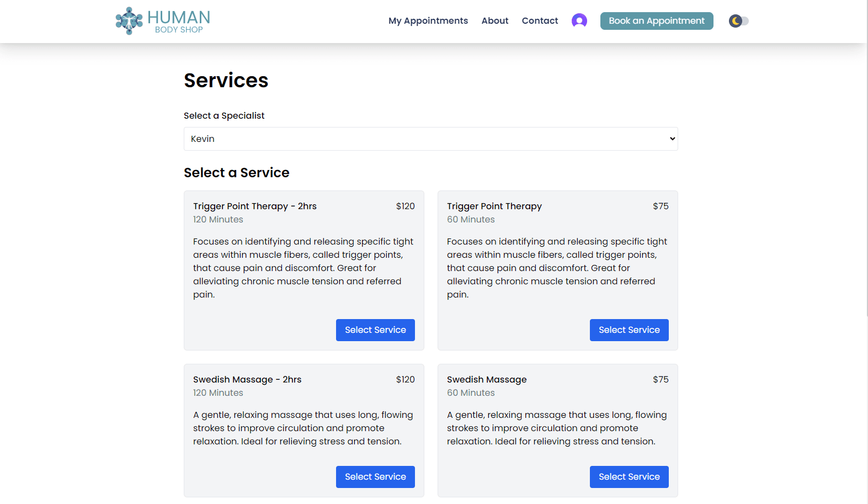
Task: Select Service for Trigger Point Therapy - 2hrs
Action: 375,330
